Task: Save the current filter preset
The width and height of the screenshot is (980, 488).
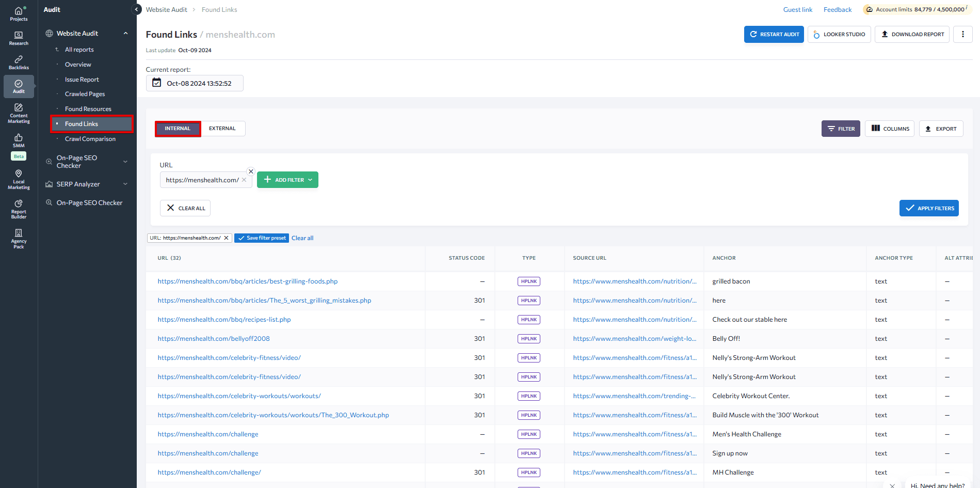Action: coord(262,238)
